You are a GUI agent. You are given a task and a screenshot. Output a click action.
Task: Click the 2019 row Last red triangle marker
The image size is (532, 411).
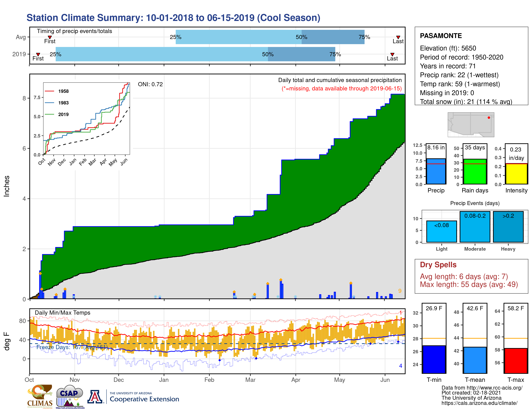(x=392, y=54)
